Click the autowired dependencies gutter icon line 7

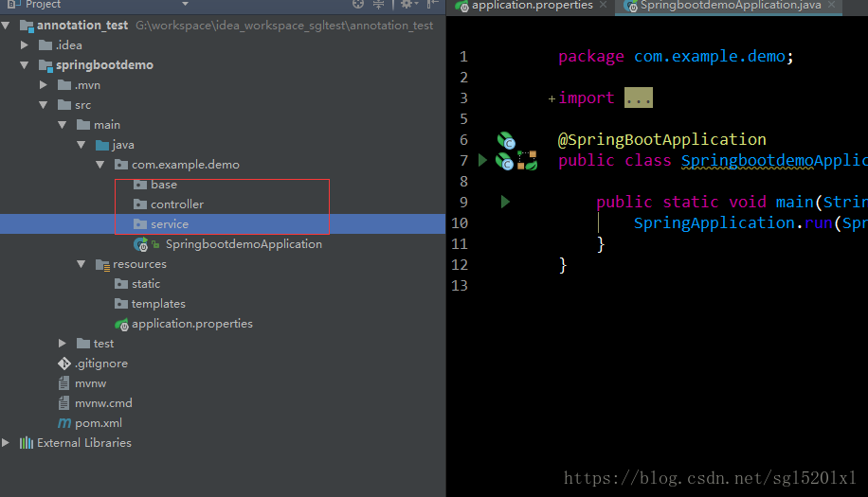click(x=527, y=160)
